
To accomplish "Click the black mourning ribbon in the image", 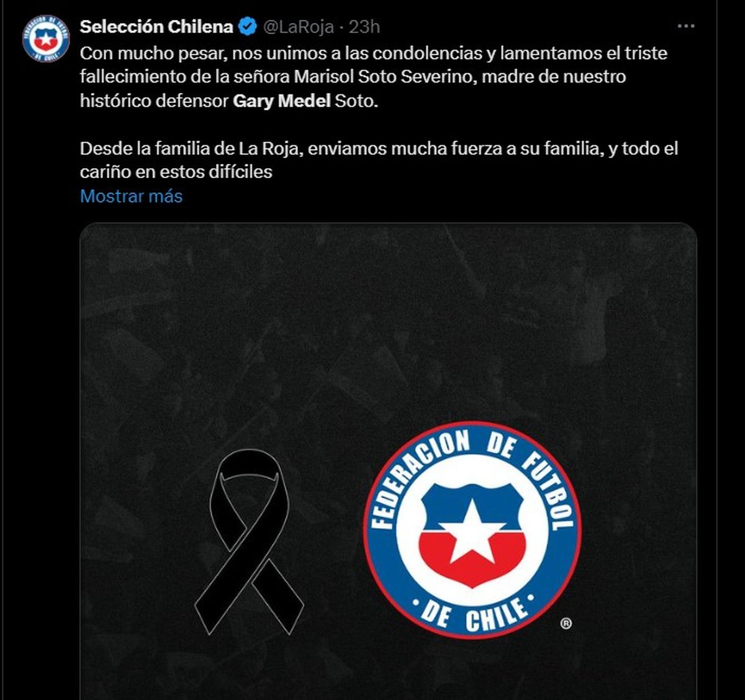I will click(x=250, y=542).
